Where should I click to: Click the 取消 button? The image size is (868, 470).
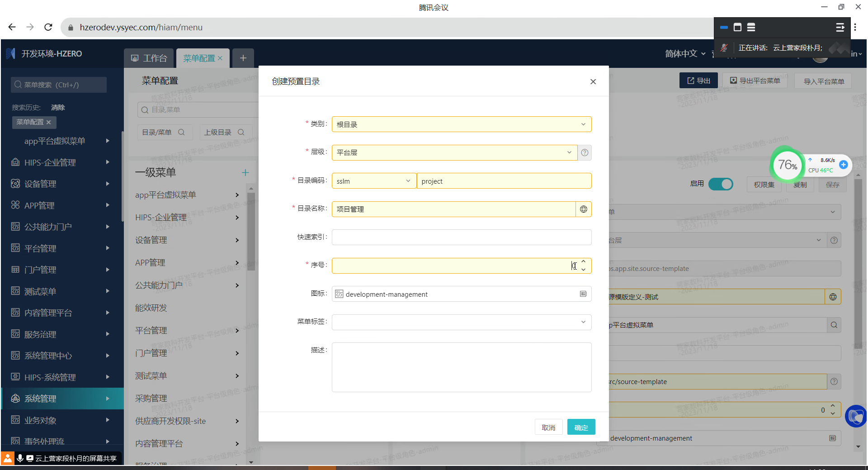[548, 427]
